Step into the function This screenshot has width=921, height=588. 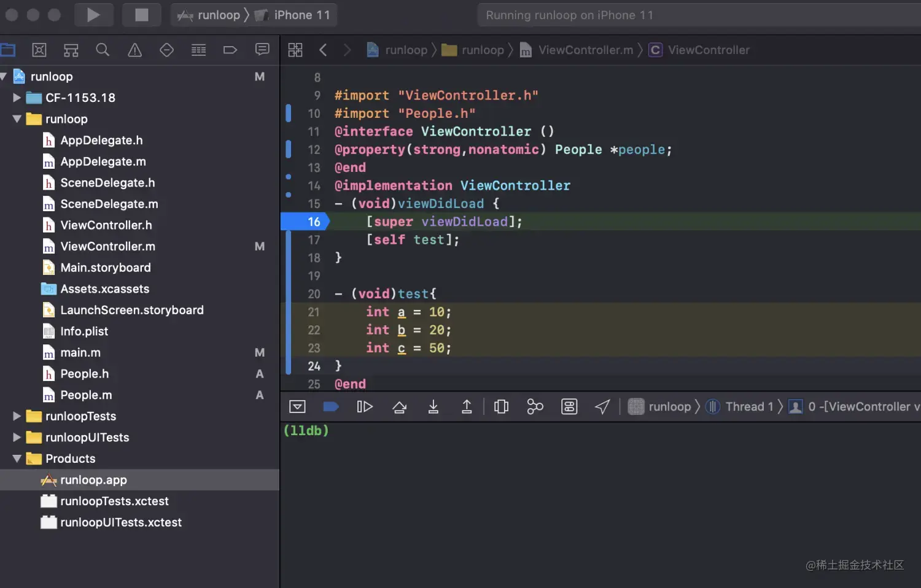tap(433, 406)
